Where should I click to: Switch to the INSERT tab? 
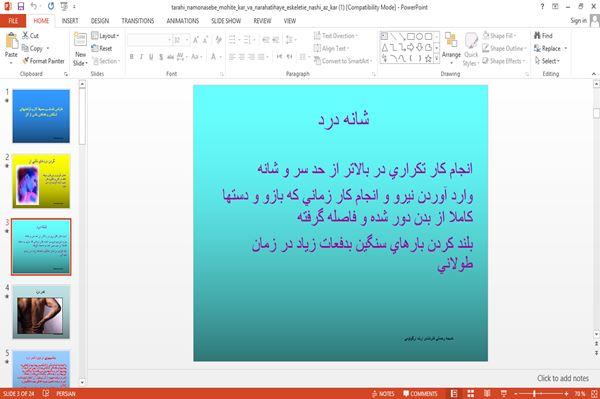pyautogui.click(x=70, y=21)
